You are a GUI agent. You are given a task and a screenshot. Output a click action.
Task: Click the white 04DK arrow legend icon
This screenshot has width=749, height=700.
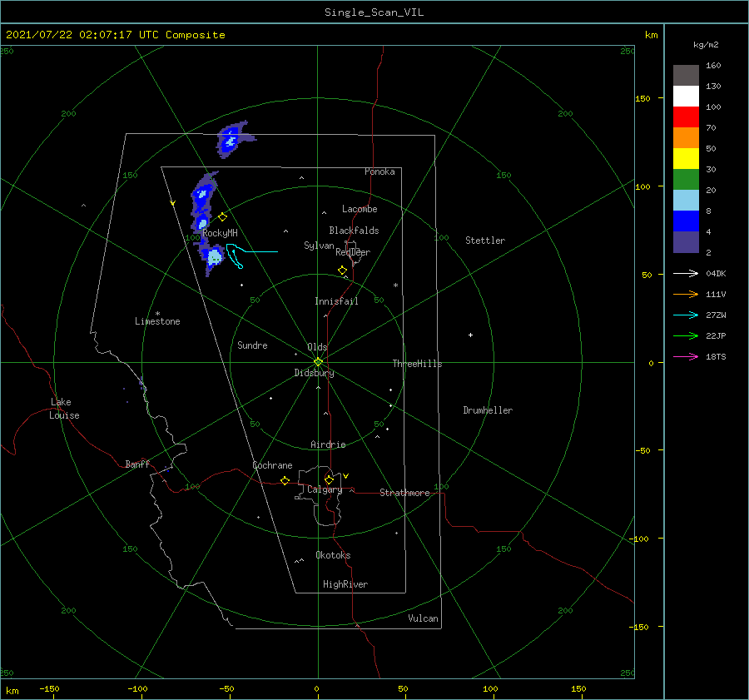pyautogui.click(x=686, y=273)
